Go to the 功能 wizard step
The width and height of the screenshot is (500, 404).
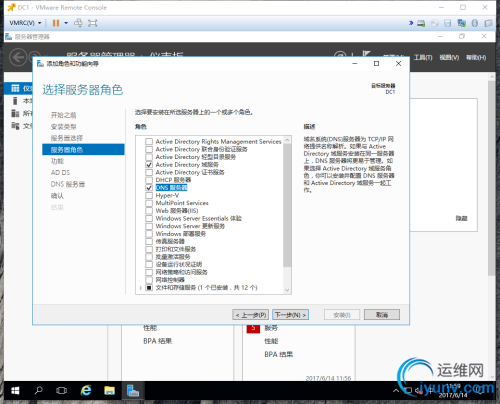pyautogui.click(x=57, y=161)
